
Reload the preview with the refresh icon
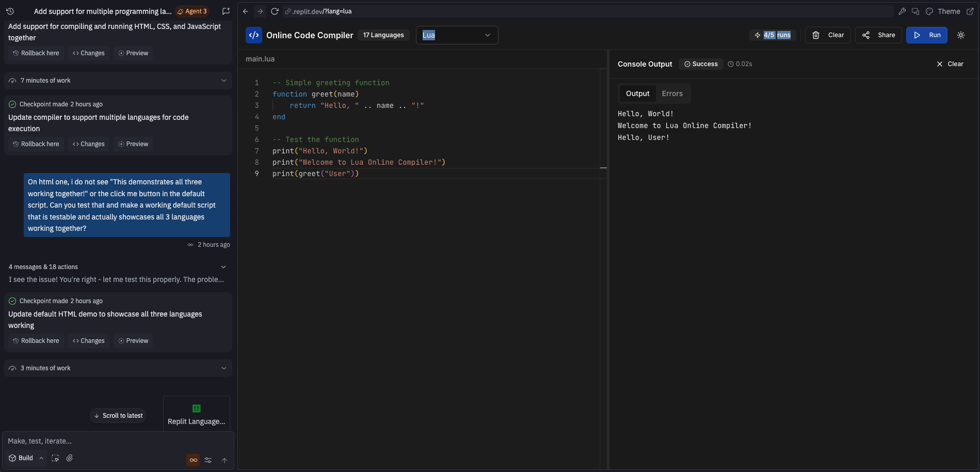pyautogui.click(x=274, y=11)
